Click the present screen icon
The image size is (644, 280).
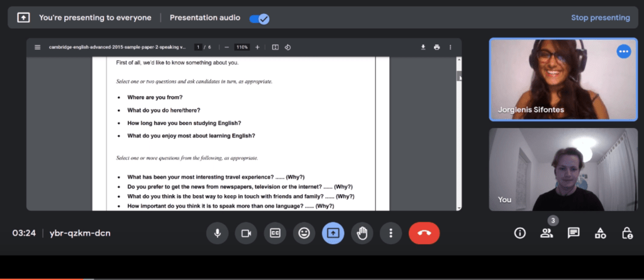click(333, 233)
